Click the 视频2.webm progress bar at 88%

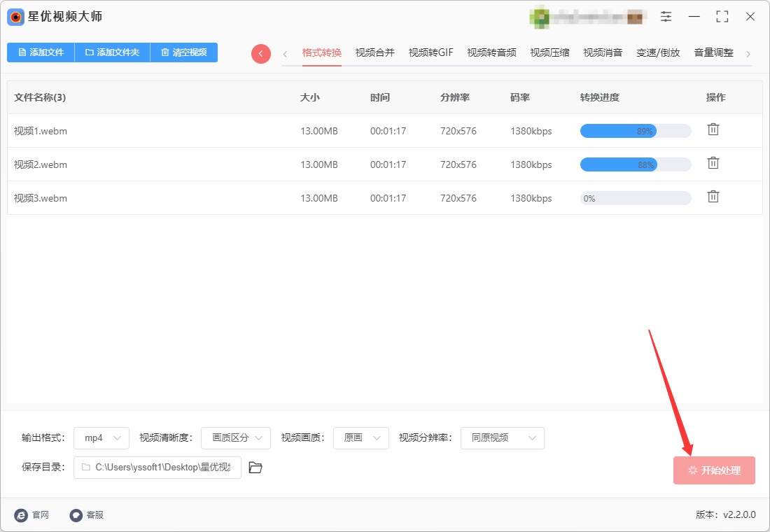tap(636, 164)
